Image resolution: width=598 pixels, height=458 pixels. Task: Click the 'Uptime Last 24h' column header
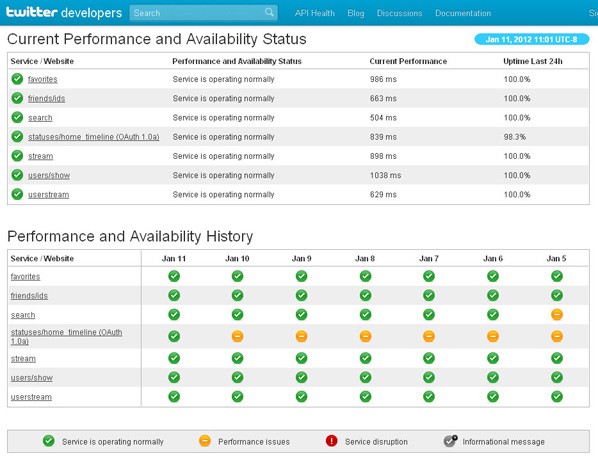coord(532,61)
